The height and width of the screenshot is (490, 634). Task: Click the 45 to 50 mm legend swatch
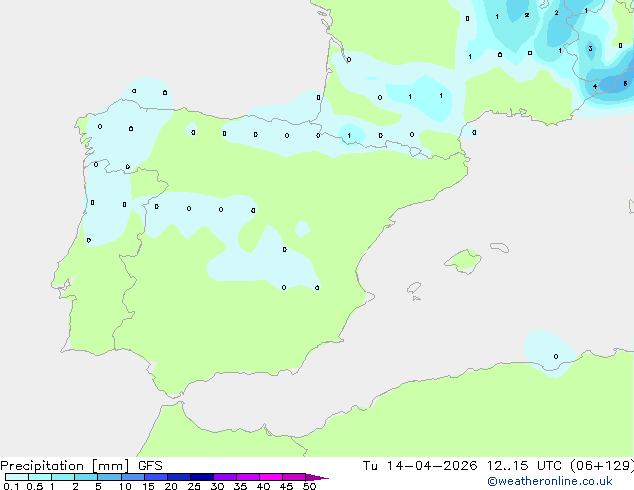[x=294, y=477]
